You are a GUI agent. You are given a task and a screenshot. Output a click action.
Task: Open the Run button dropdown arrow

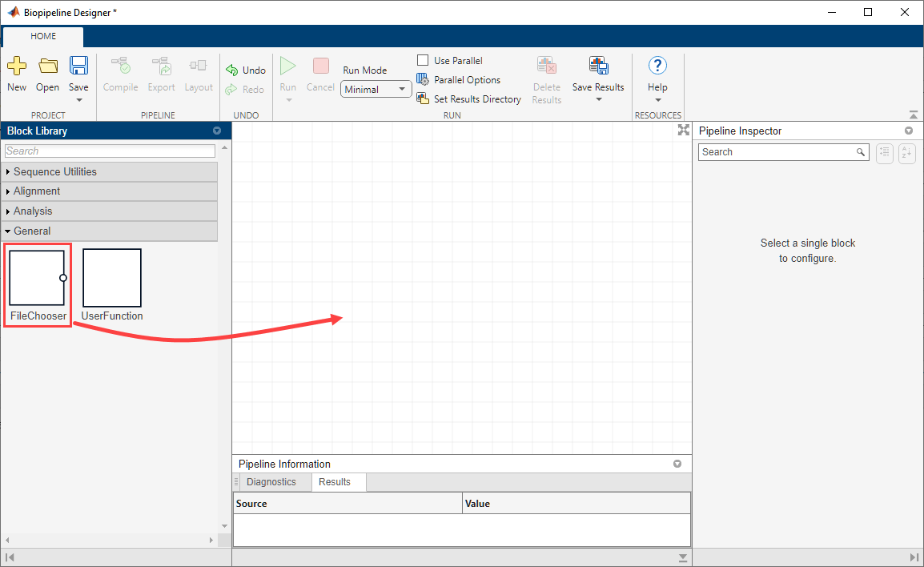coord(288,100)
